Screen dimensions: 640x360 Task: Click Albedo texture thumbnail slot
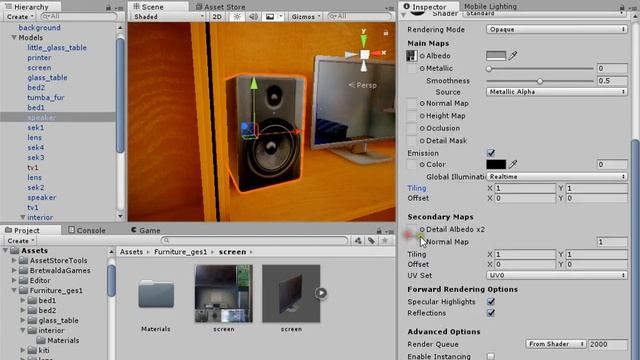[x=411, y=56]
